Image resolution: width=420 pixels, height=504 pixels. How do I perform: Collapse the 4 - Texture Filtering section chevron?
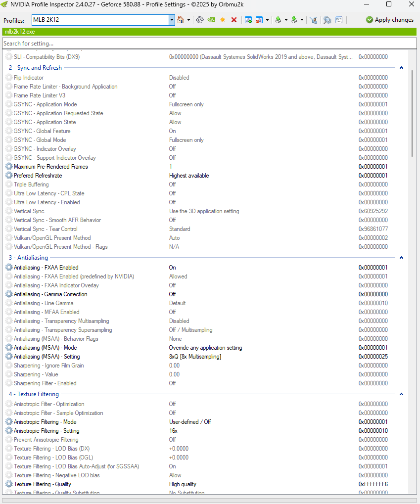(x=401, y=394)
